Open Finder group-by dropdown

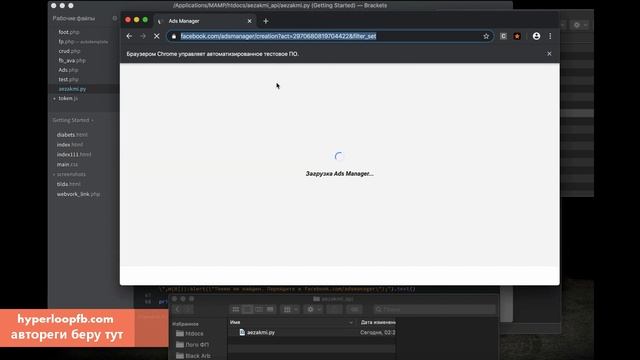(291, 309)
